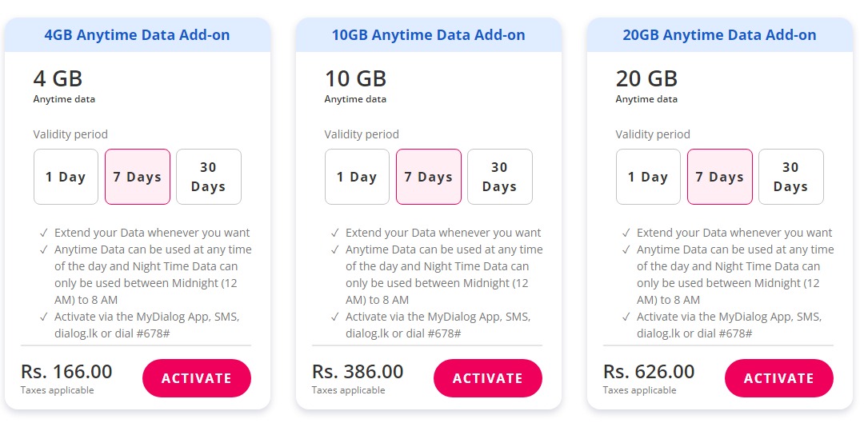This screenshot has width=868, height=439.
Task: Click the 4 GB data amount heading
Action: coord(58,78)
